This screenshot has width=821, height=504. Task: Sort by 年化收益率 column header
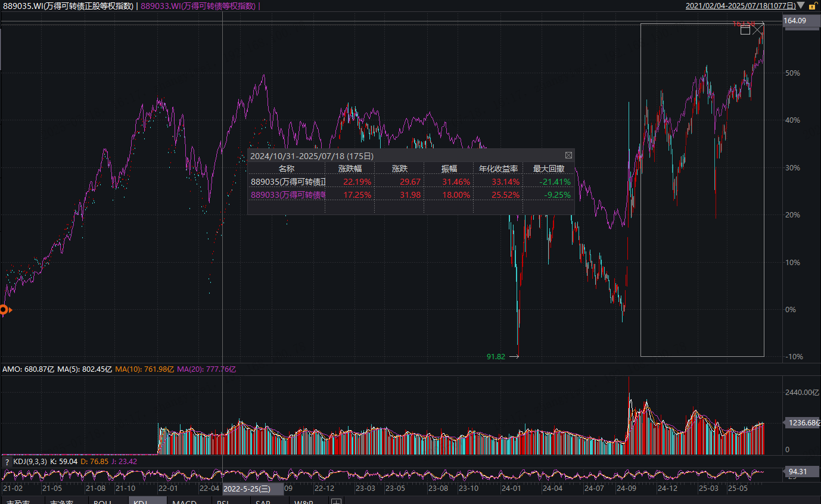point(499,169)
